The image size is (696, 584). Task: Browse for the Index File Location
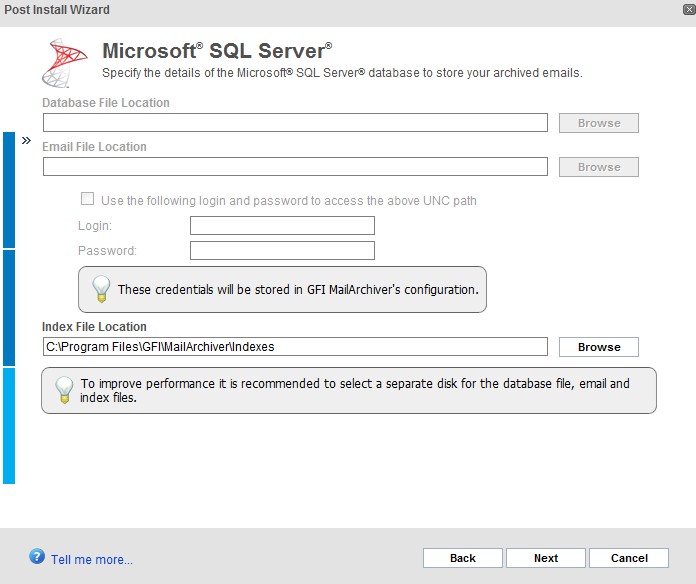tap(599, 347)
